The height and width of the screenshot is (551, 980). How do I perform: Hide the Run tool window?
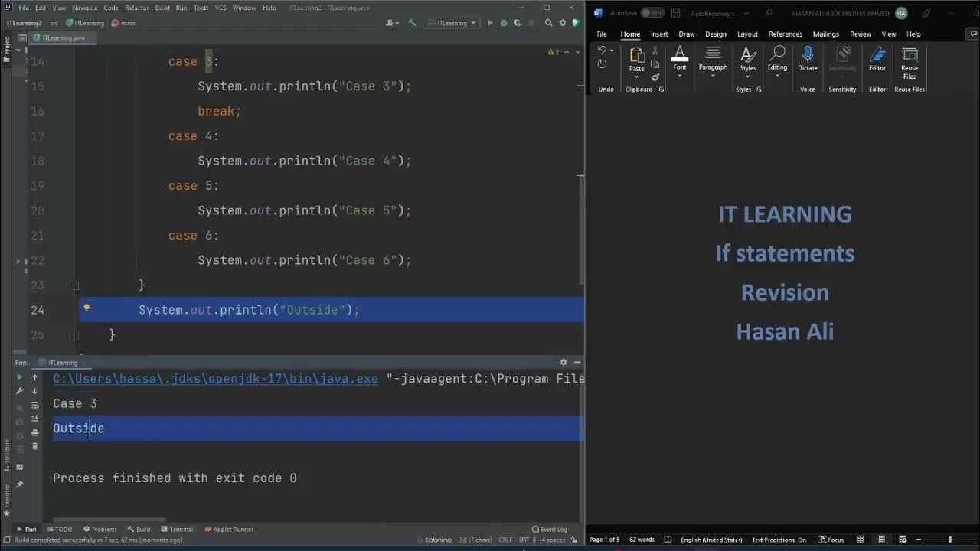[x=577, y=362]
